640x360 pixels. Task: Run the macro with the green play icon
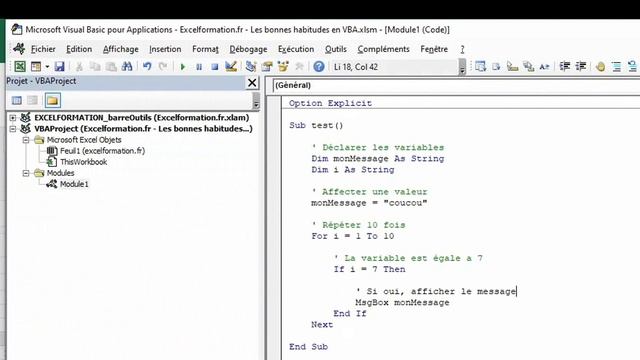pos(182,67)
